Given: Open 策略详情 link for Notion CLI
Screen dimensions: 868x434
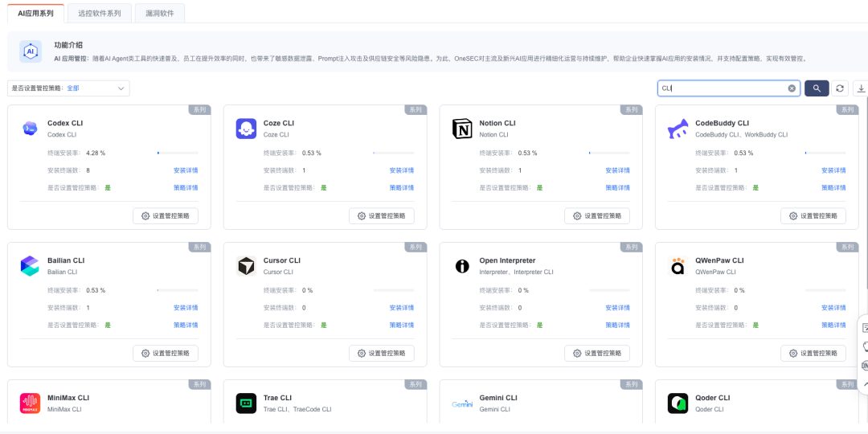Looking at the screenshot, I should click(x=617, y=187).
